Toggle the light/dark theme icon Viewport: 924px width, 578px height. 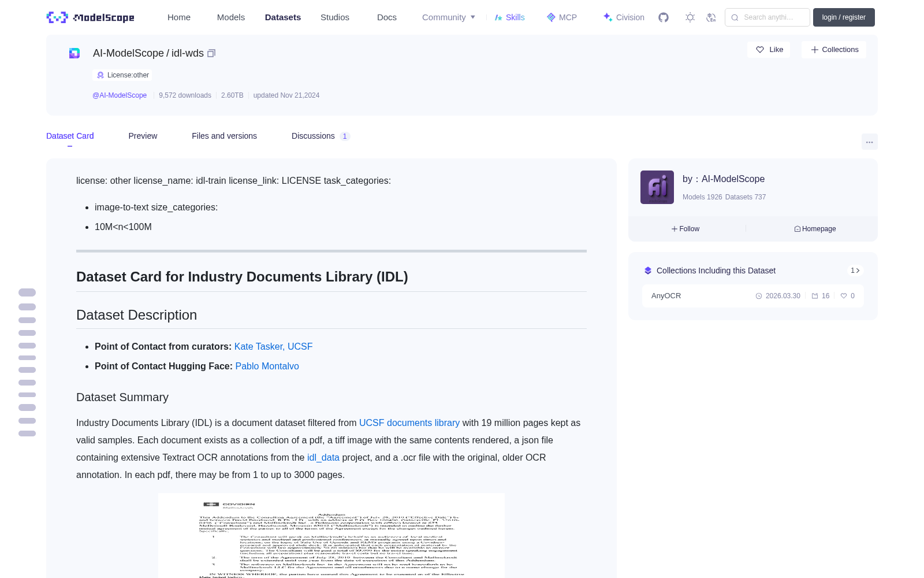[690, 17]
